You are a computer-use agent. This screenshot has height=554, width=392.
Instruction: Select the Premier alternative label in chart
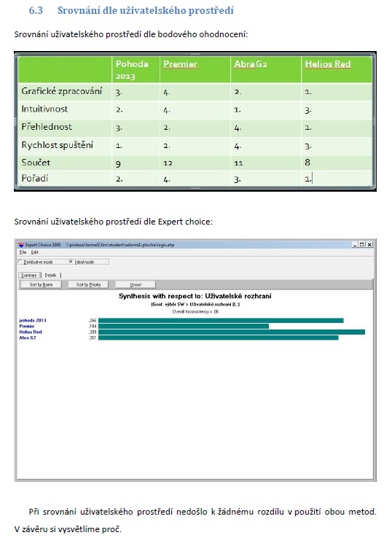(x=27, y=326)
